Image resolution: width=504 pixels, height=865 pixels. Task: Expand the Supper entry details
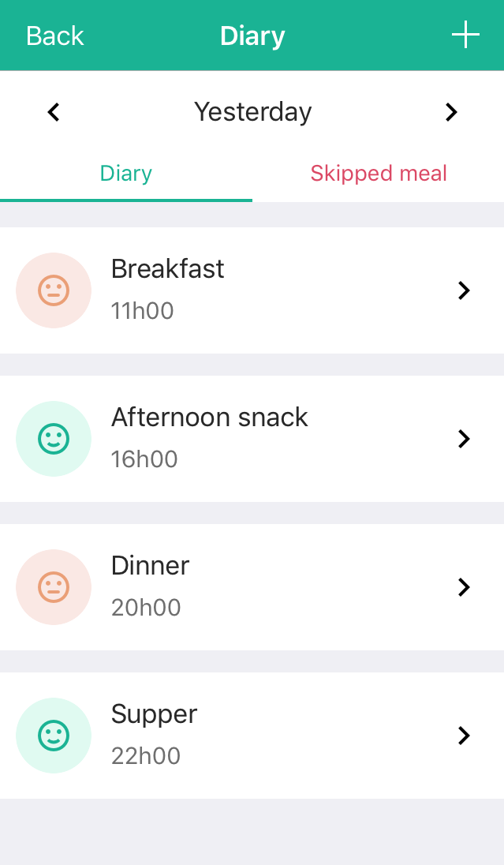[x=464, y=736]
